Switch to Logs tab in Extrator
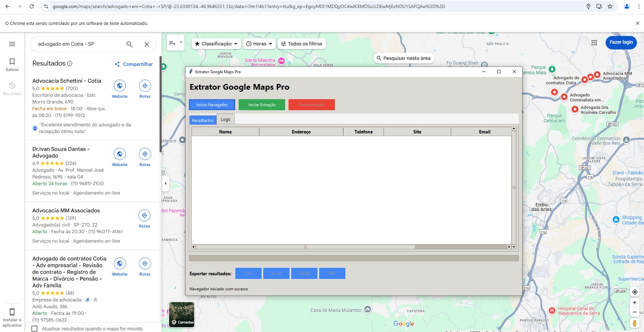Image resolution: width=644 pixels, height=332 pixels. [225, 119]
